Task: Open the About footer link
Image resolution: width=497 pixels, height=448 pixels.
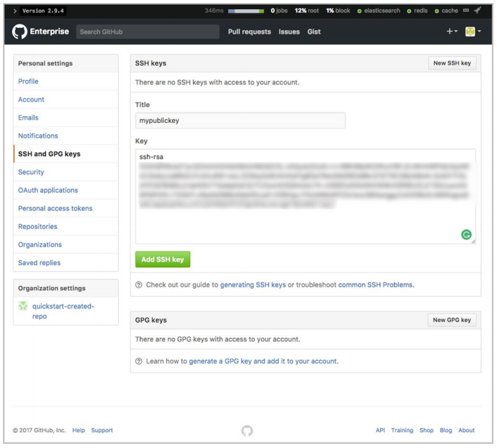Action: pos(466,430)
